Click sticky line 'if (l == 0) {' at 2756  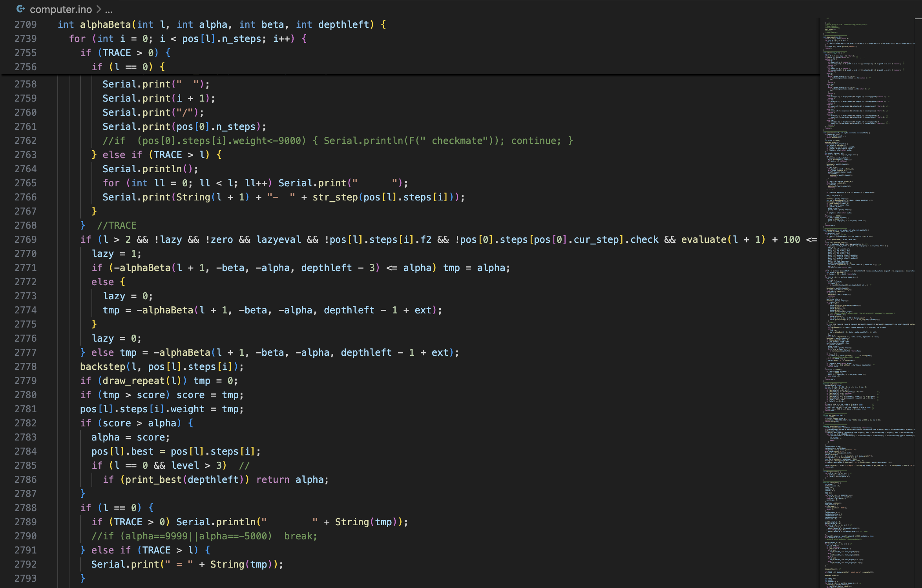pos(128,67)
